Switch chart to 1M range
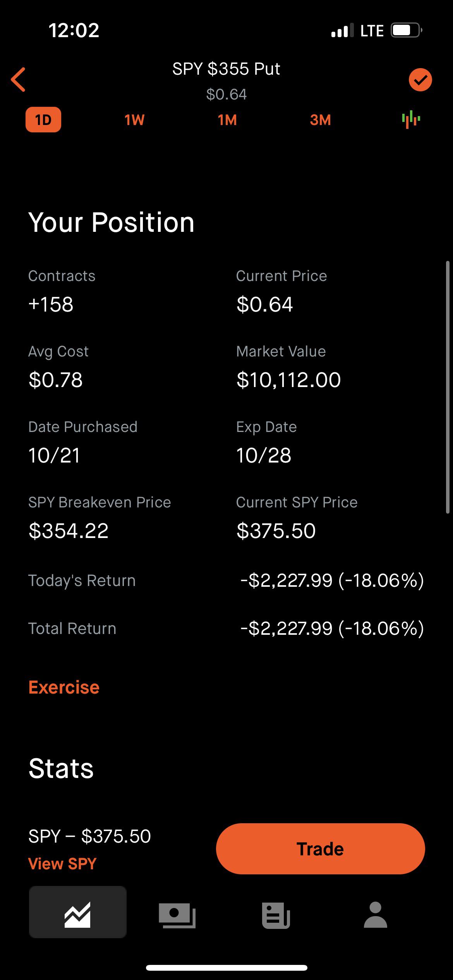453x980 pixels. tap(227, 120)
